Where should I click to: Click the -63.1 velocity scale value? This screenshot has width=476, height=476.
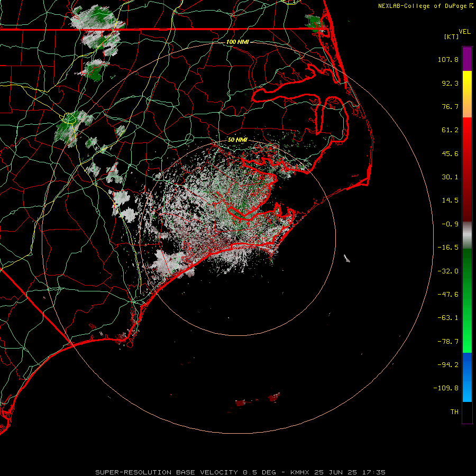coord(448,318)
